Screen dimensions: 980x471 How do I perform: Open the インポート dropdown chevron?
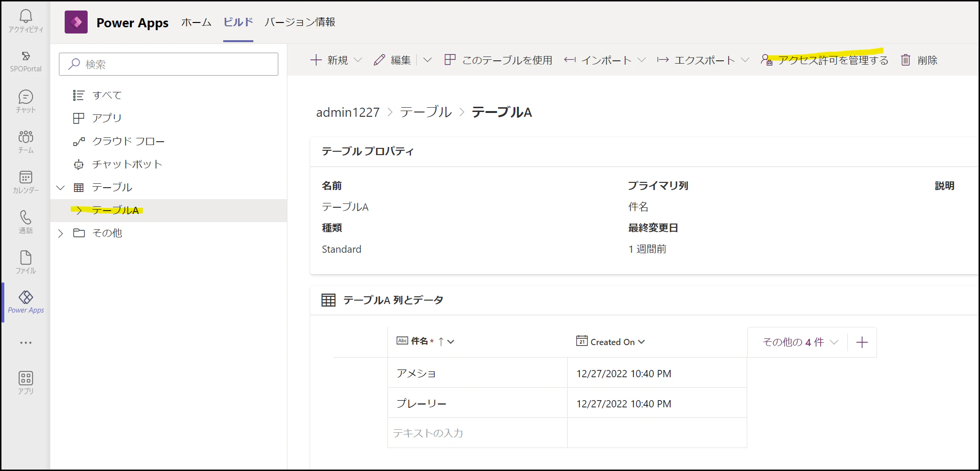point(642,60)
